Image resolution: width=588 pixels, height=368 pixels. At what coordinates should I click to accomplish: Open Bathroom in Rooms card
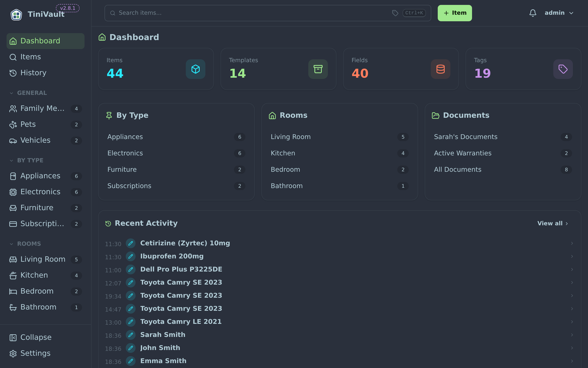point(340,186)
